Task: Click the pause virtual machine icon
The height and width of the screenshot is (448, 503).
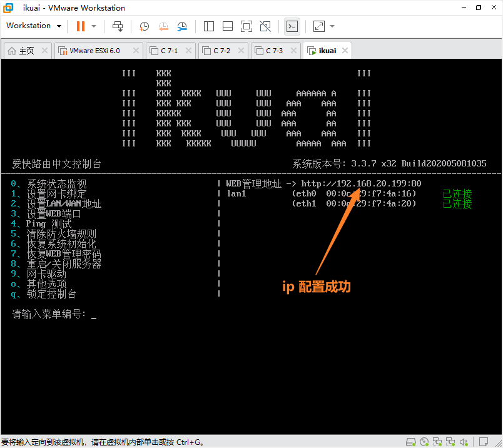Action: [80, 26]
